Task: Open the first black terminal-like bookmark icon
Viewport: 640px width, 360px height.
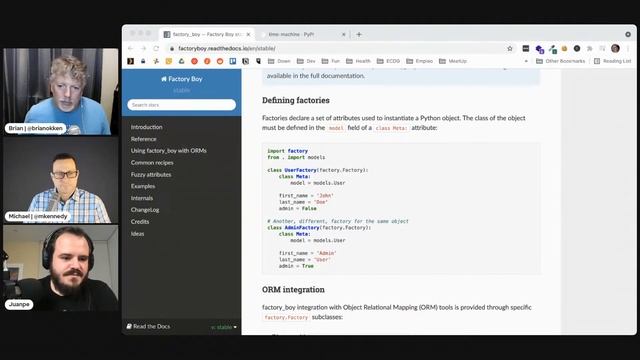Action: pos(131,61)
